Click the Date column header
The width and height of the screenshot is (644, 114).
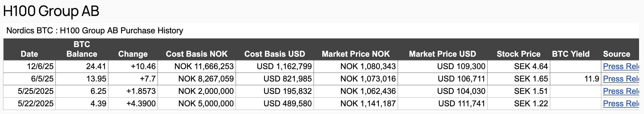tap(29, 54)
